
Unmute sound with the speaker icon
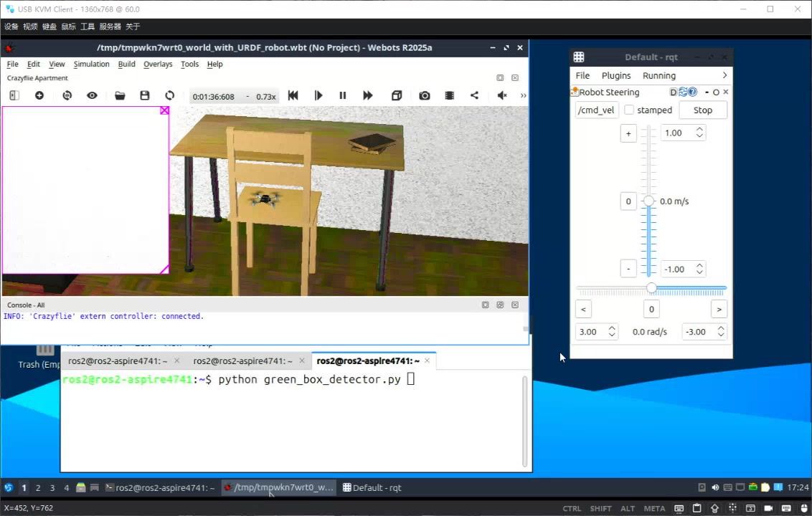point(502,95)
